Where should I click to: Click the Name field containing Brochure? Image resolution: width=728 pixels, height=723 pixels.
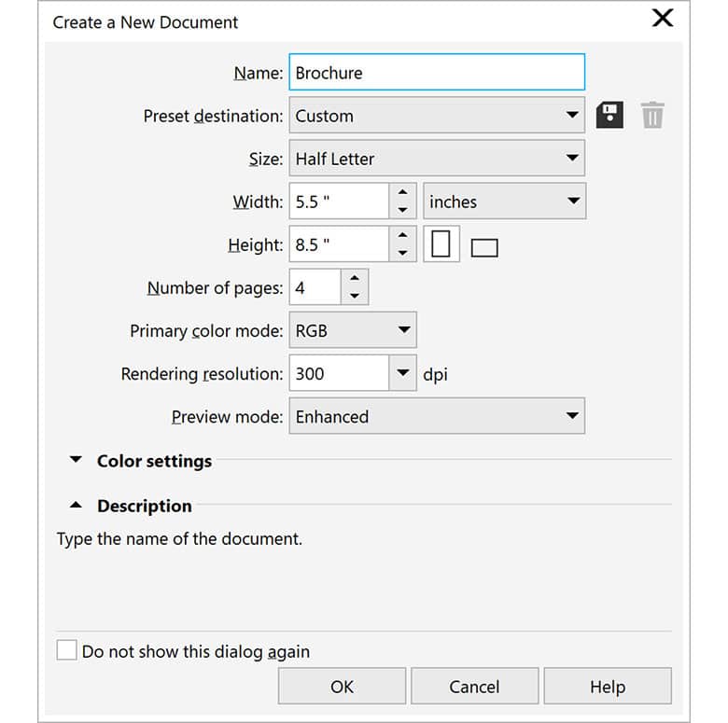(437, 73)
